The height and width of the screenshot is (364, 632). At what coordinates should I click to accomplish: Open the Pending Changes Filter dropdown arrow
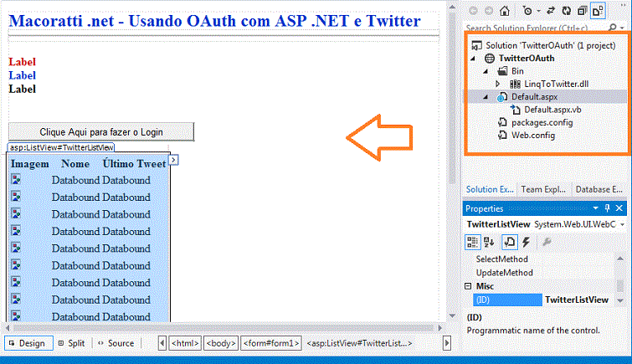pyautogui.click(x=538, y=11)
